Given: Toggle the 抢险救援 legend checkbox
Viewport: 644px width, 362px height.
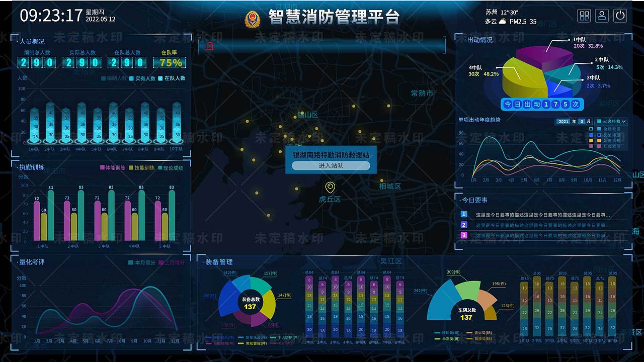Looking at the screenshot, I should pos(599,128).
